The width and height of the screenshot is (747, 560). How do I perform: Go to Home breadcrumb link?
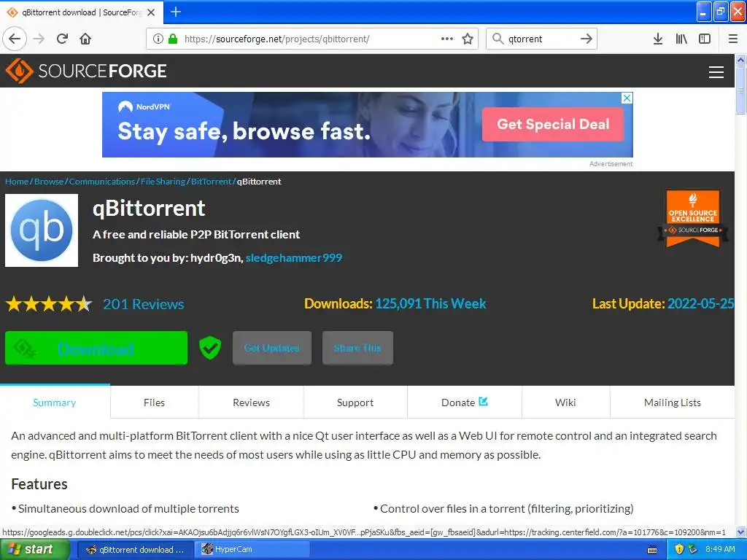click(x=17, y=182)
